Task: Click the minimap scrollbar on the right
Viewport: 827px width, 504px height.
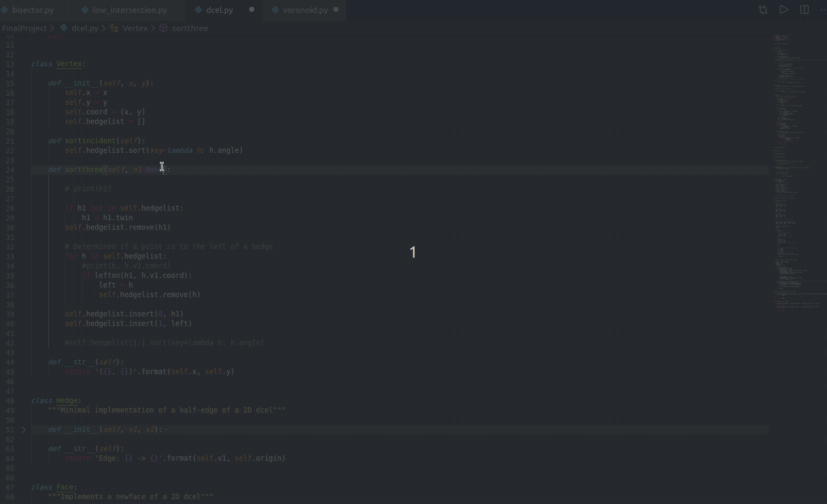Action: (797, 160)
